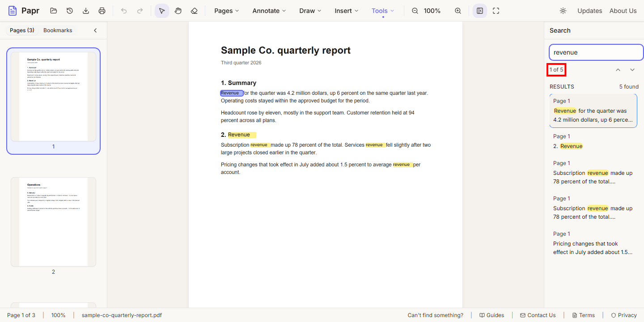The height and width of the screenshot is (322, 644).
Task: Click the 100% zoom level in the toolbar
Action: click(x=432, y=11)
